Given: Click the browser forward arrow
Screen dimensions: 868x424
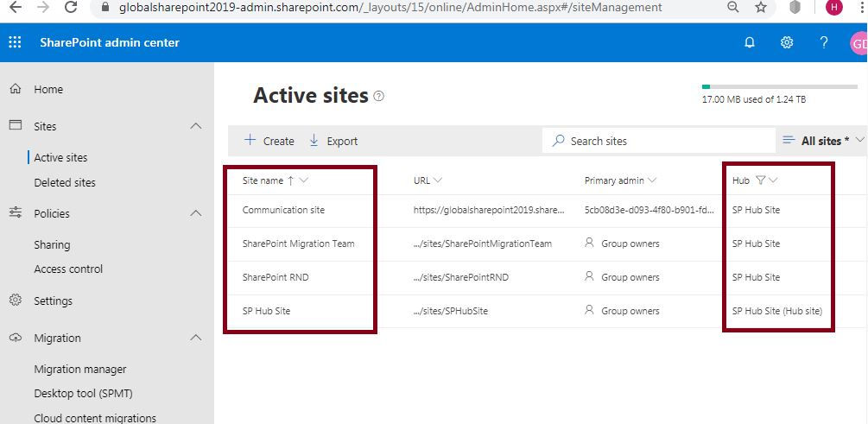Looking at the screenshot, I should [43, 7].
